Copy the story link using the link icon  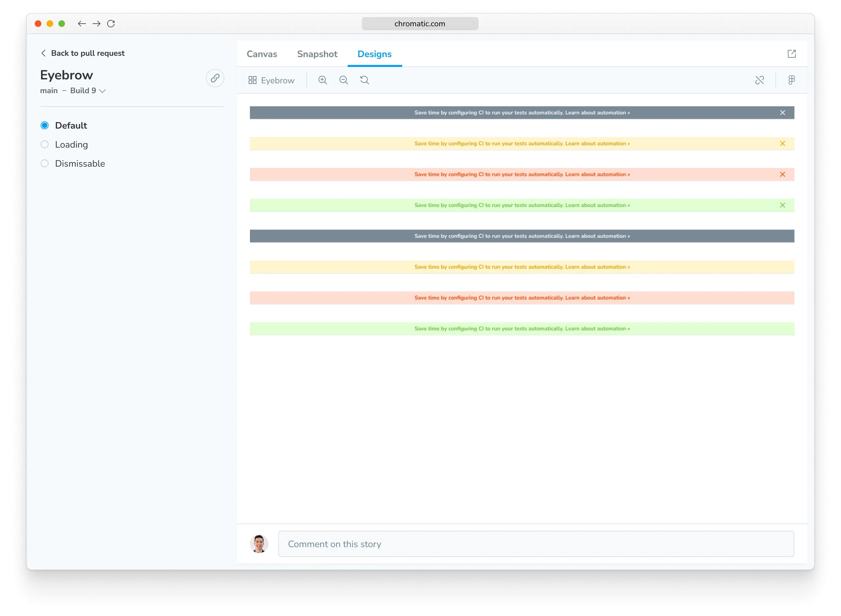215,78
